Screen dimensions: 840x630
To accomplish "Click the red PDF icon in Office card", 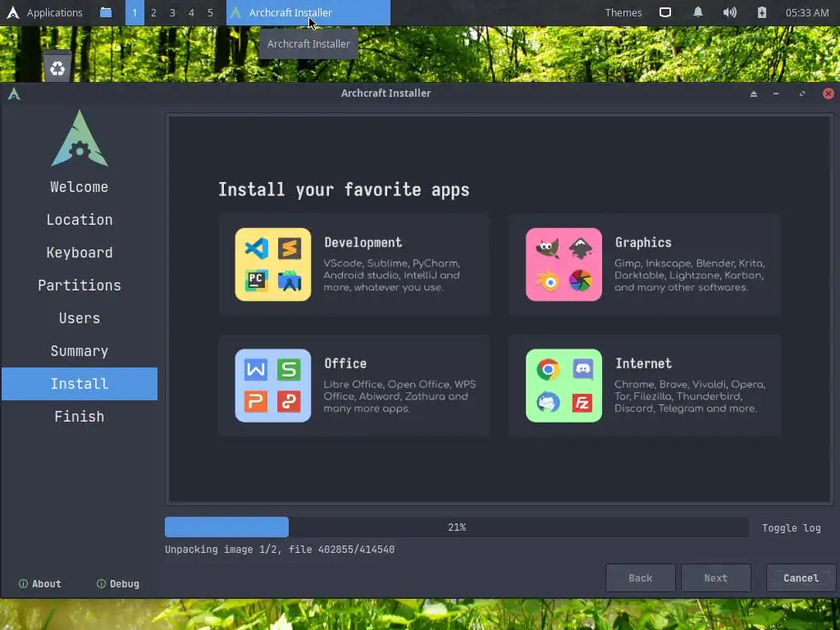I will 290,402.
